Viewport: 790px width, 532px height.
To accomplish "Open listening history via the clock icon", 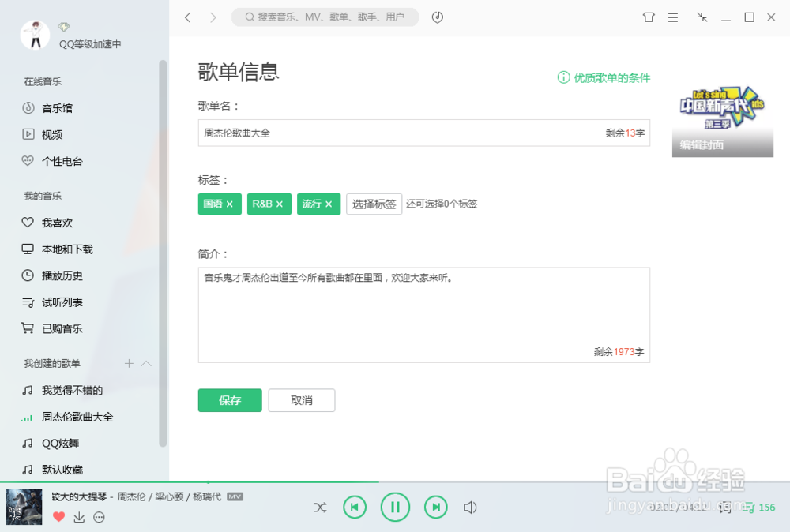I will pyautogui.click(x=437, y=17).
